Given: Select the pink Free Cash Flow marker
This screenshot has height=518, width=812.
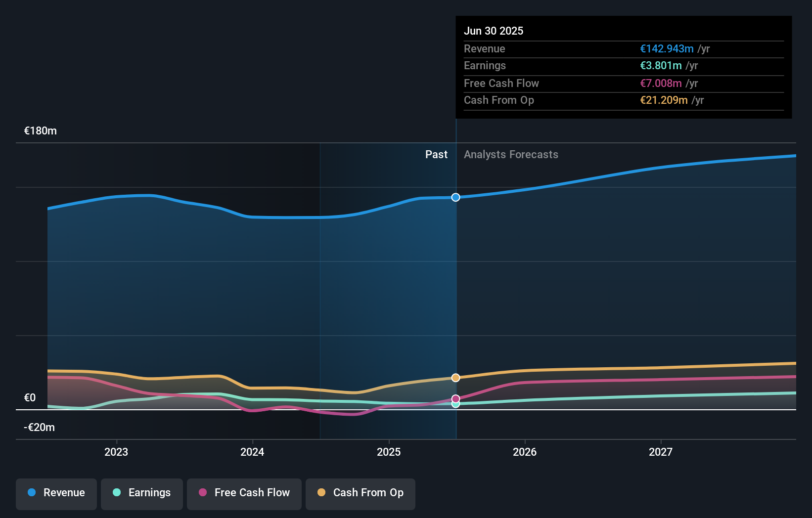Looking at the screenshot, I should pyautogui.click(x=455, y=398).
